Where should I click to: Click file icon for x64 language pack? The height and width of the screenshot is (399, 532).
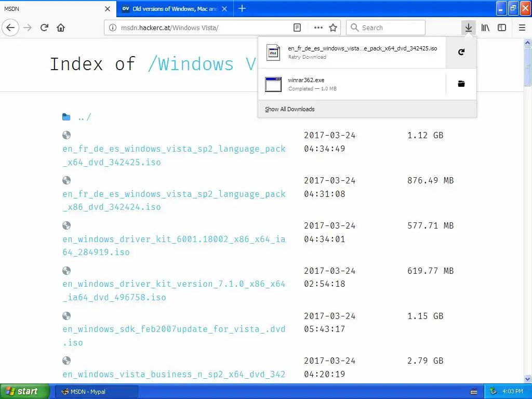(x=66, y=135)
